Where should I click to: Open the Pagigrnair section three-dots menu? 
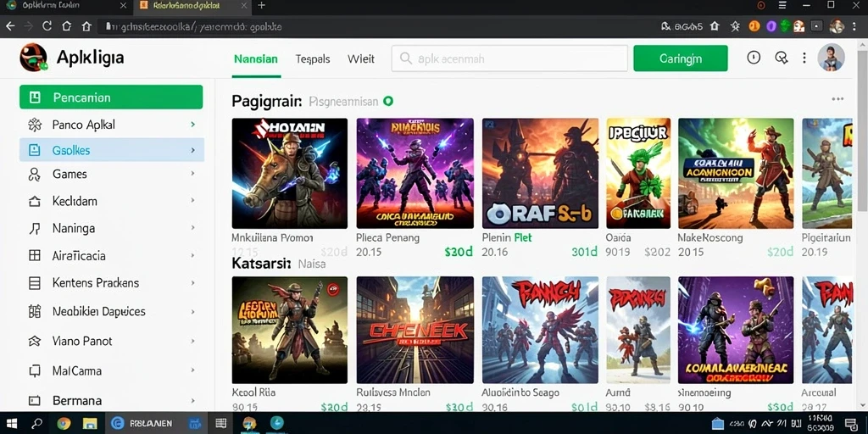837,99
